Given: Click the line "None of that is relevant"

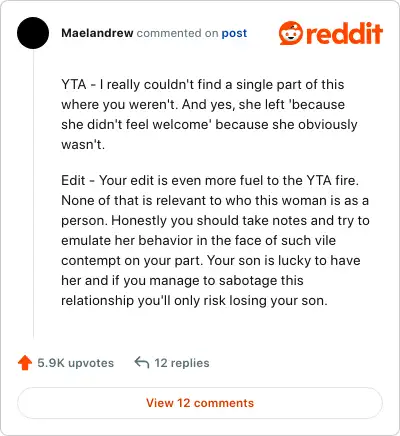Looking at the screenshot, I should point(215,200).
